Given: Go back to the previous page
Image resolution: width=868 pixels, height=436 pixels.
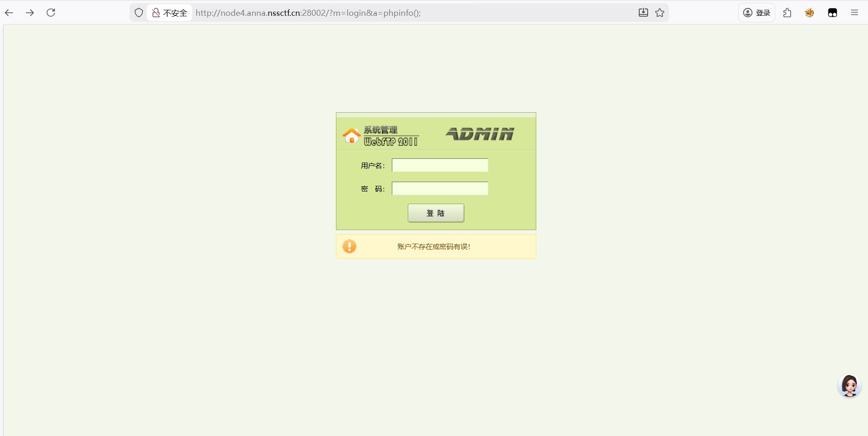Looking at the screenshot, I should (x=9, y=13).
